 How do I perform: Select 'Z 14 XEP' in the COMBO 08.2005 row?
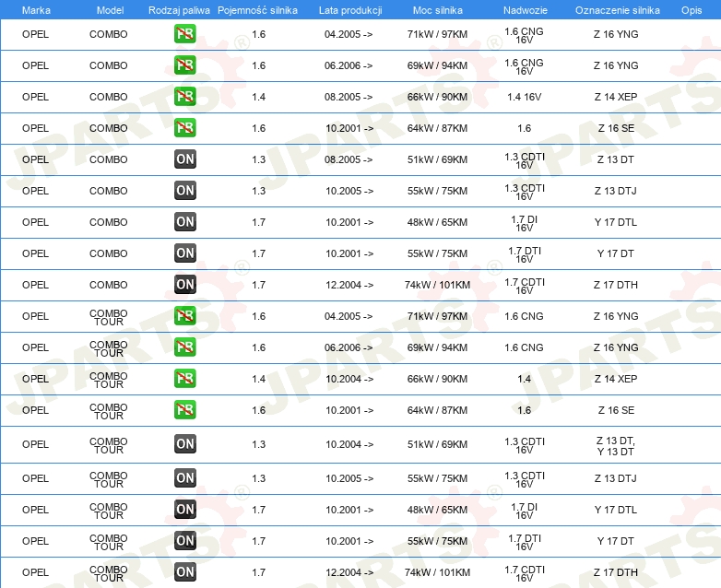(x=616, y=97)
